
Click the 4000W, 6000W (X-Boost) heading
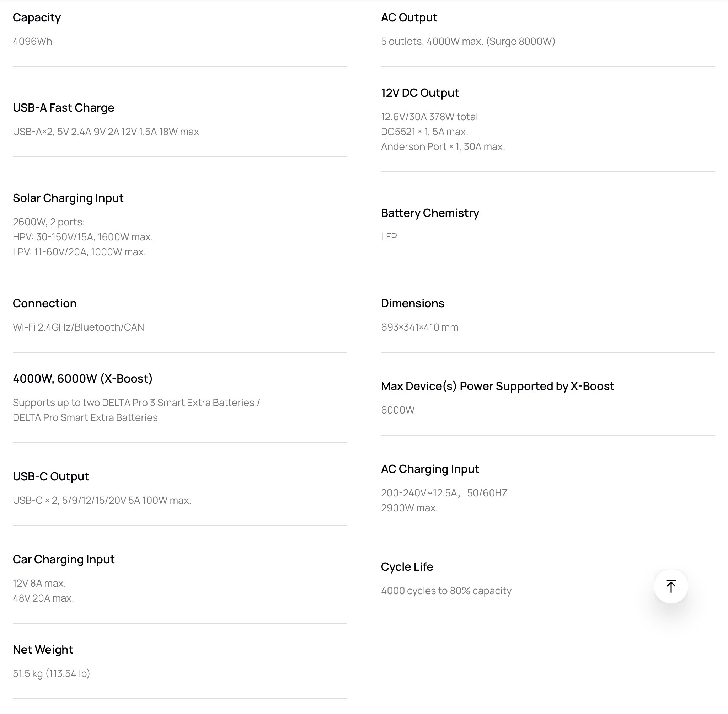[x=83, y=378]
